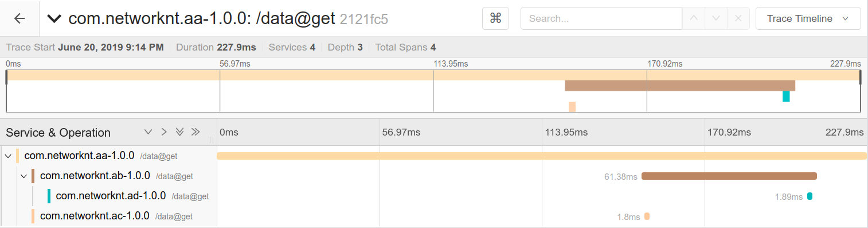Select the com.networknt.ad-1.0.0 span
The width and height of the screenshot is (868, 228).
tap(111, 196)
